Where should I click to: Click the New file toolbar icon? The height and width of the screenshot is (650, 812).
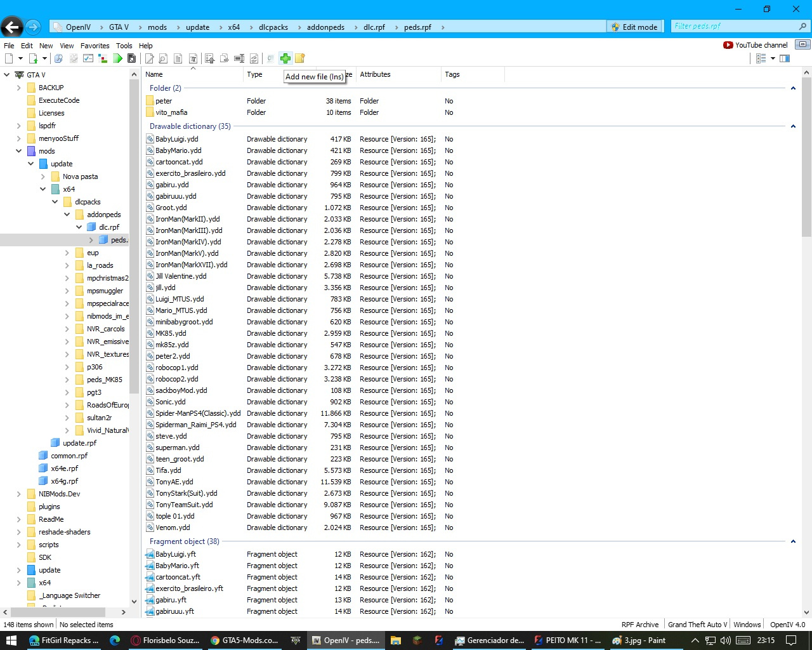pos(9,58)
